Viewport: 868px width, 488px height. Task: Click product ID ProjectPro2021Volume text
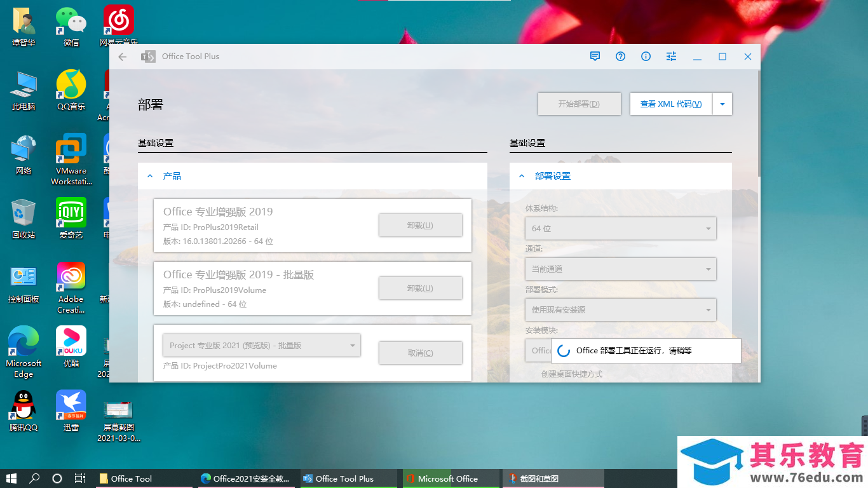220,365
